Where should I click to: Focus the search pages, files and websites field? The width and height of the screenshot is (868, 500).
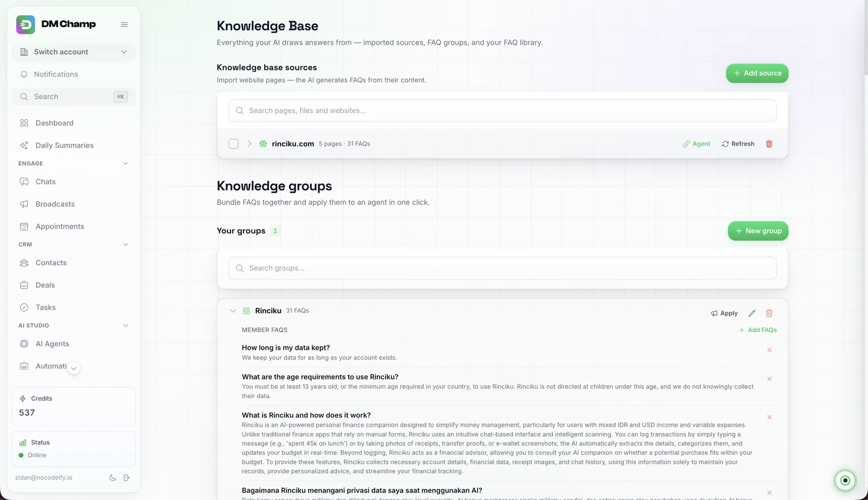click(x=502, y=111)
